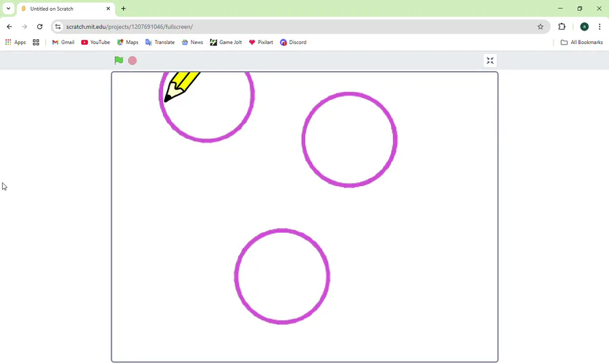Image resolution: width=609 pixels, height=364 pixels.
Task: Open the Chrome three-dot menu
Action: point(600,27)
